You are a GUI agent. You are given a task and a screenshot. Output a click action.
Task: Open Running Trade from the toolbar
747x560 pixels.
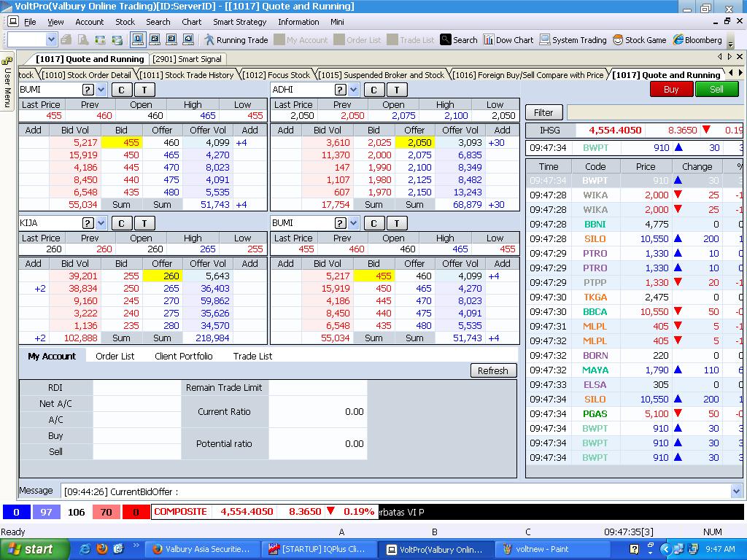click(236, 40)
